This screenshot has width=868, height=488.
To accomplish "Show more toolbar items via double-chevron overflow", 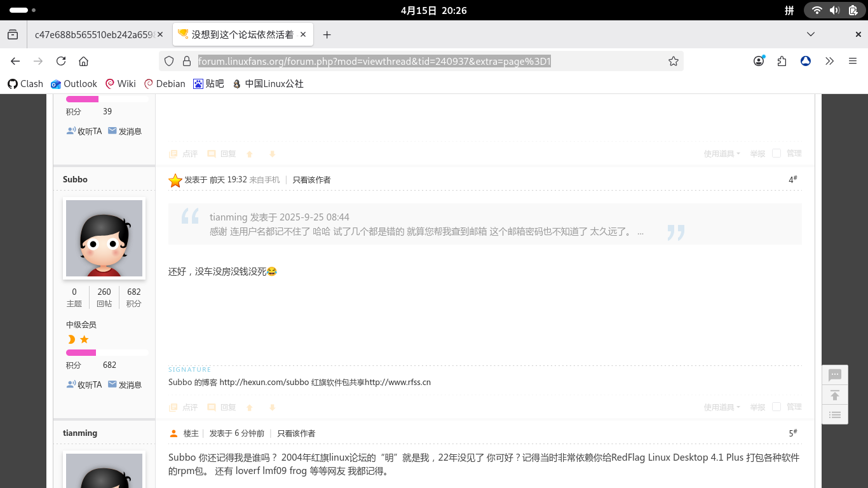I will tap(829, 61).
